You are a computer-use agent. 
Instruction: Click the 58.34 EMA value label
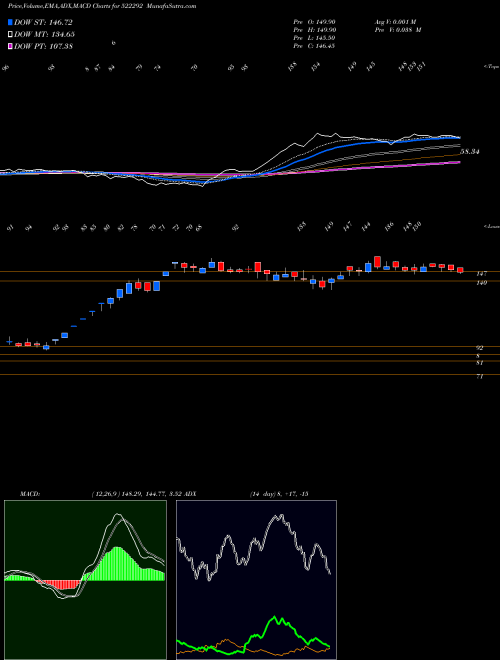coord(470,152)
